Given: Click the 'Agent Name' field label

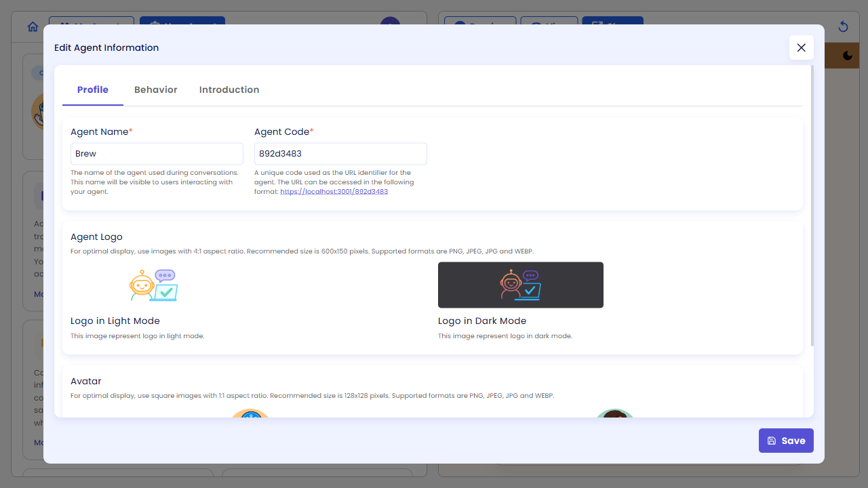Looking at the screenshot, I should (x=102, y=131).
